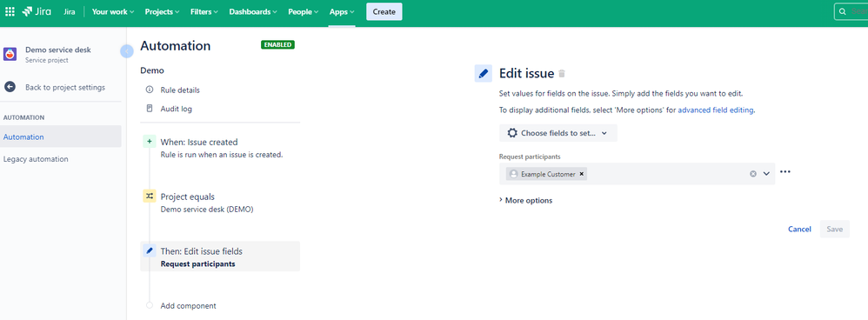Expand More options
This screenshot has width=868, height=320.
pyautogui.click(x=526, y=200)
